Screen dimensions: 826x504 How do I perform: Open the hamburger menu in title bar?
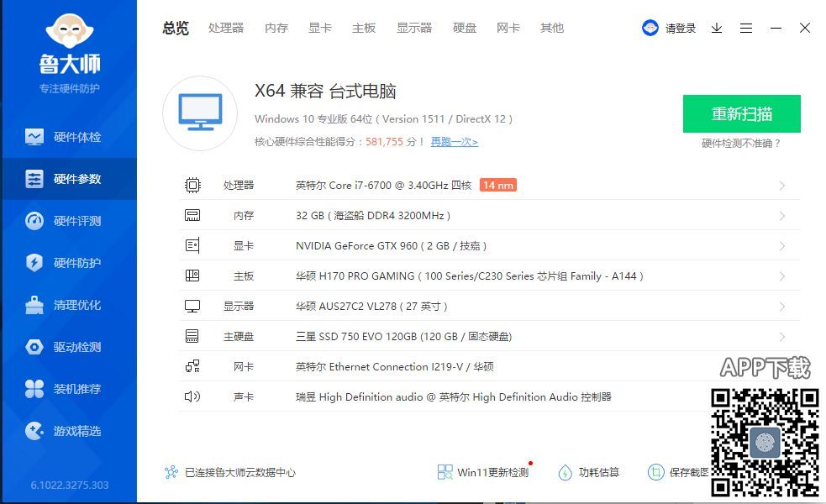click(746, 28)
